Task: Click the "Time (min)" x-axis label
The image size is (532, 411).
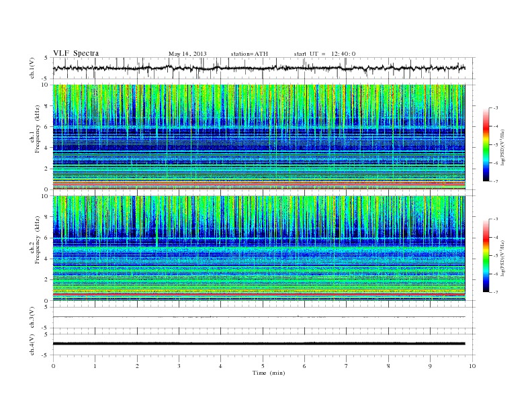Action: point(269,373)
